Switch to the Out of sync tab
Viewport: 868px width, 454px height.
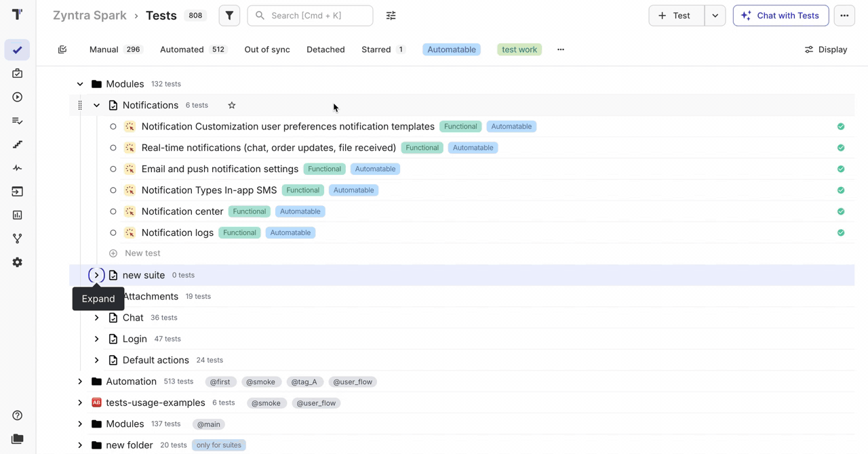(267, 49)
